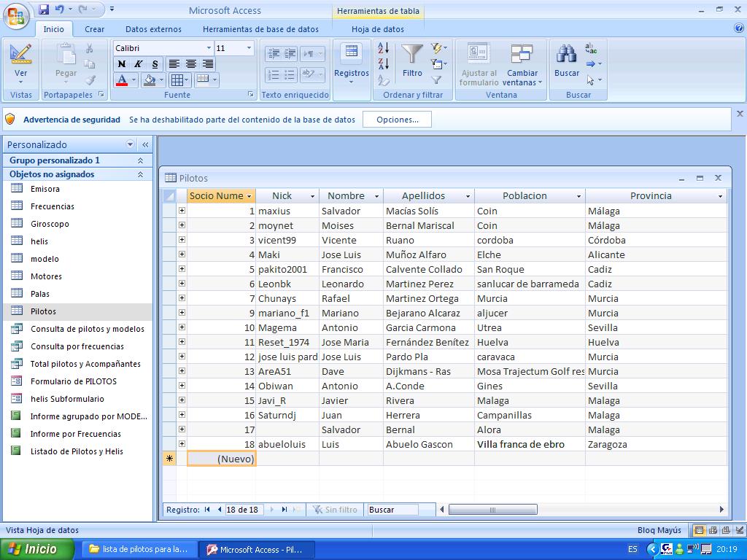Expand the record row for maxius
Image resolution: width=747 pixels, height=560 pixels.
[x=182, y=211]
